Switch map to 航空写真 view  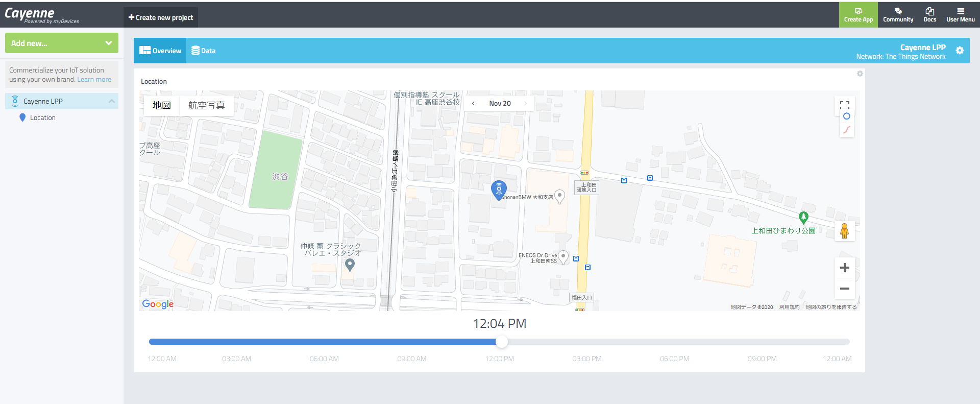(207, 105)
